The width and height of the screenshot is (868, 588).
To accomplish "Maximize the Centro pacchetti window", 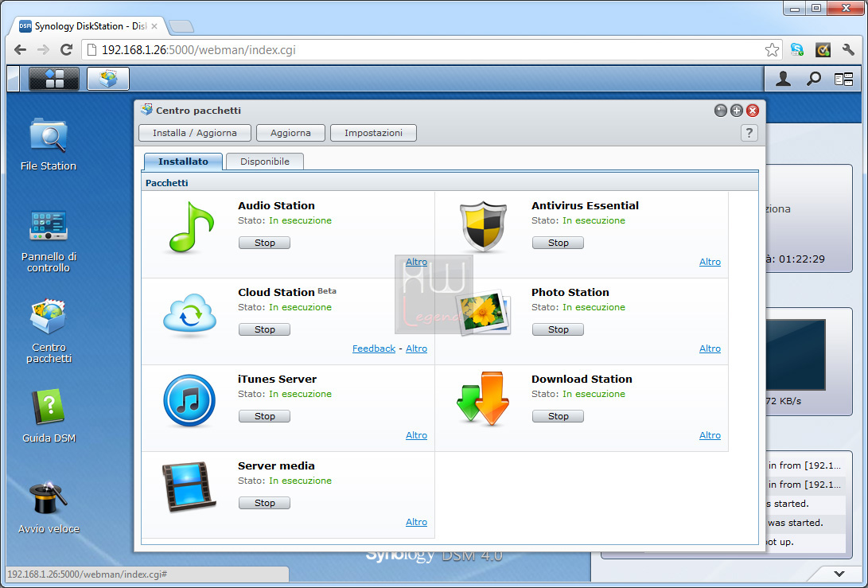I will (x=736, y=111).
